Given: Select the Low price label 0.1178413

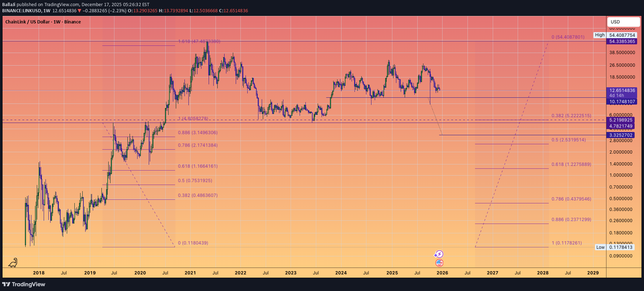Looking at the screenshot, I should [621, 247].
